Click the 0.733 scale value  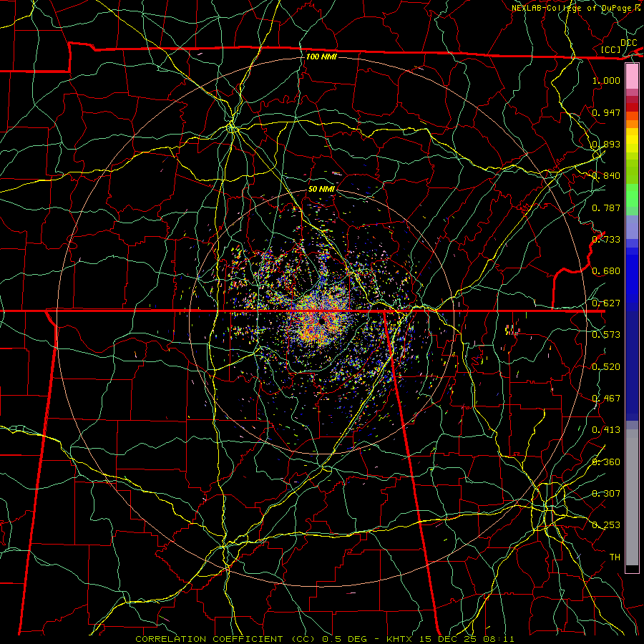pos(606,240)
